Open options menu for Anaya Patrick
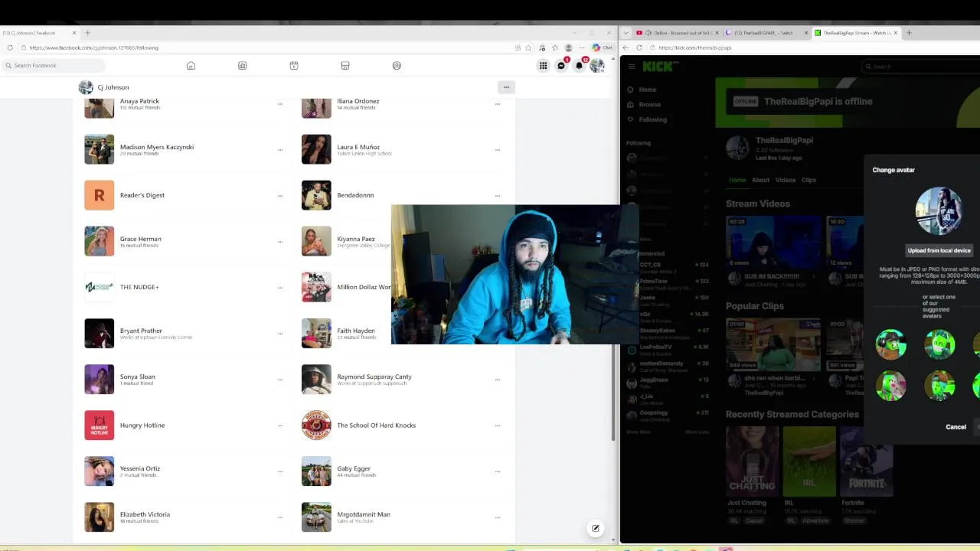The height and width of the screenshot is (551, 980). 280,103
